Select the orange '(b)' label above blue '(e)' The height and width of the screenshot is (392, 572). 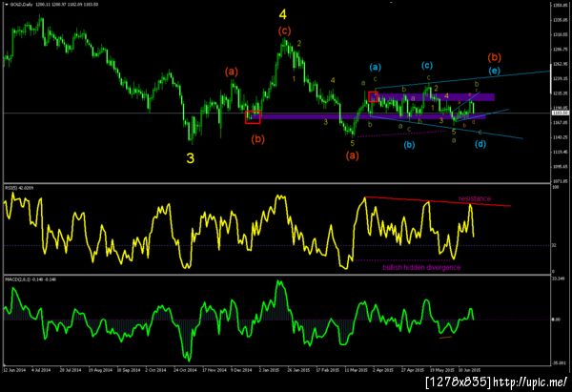click(x=494, y=57)
